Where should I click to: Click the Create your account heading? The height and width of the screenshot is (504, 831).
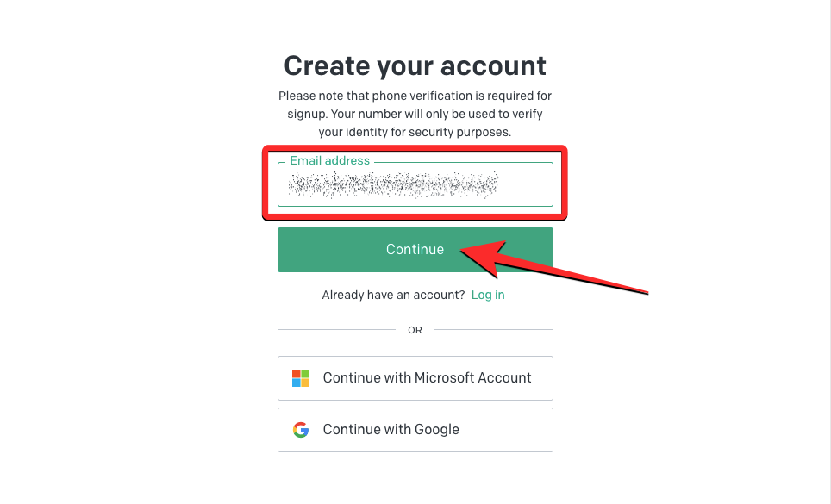click(415, 65)
